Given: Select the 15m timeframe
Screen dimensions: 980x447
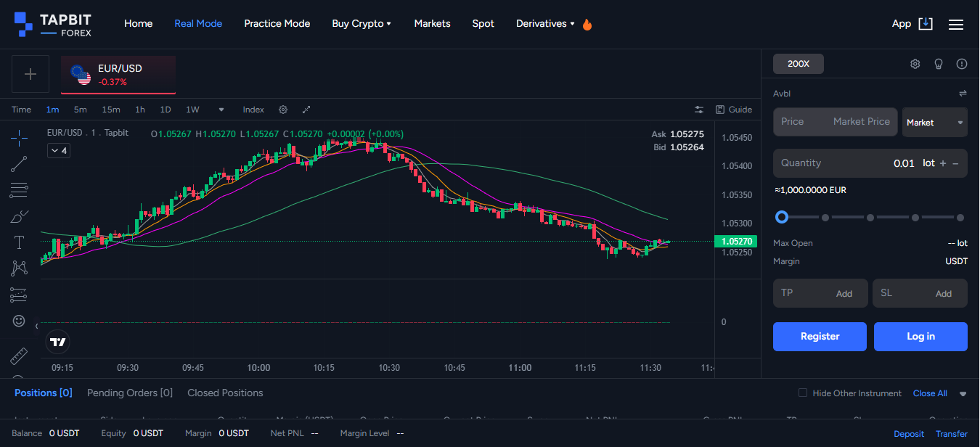Looking at the screenshot, I should (111, 110).
